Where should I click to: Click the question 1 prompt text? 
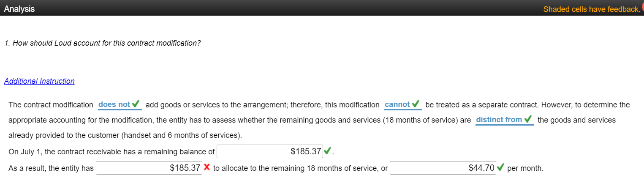[x=103, y=43]
